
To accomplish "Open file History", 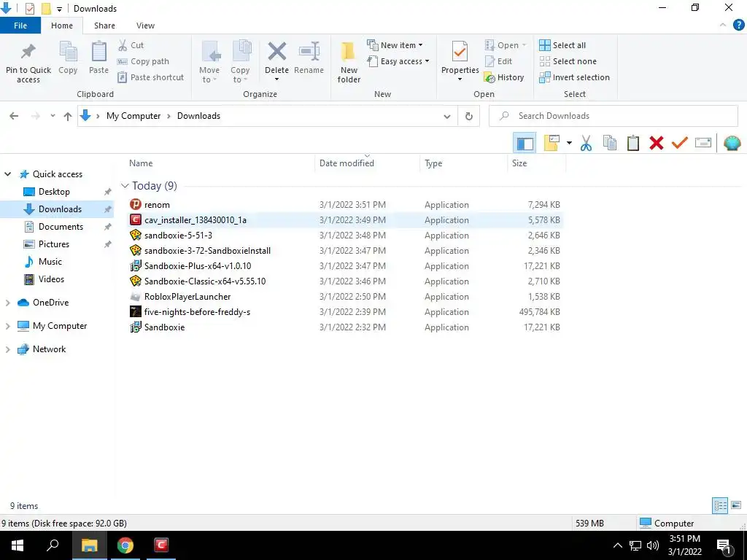I will click(504, 77).
